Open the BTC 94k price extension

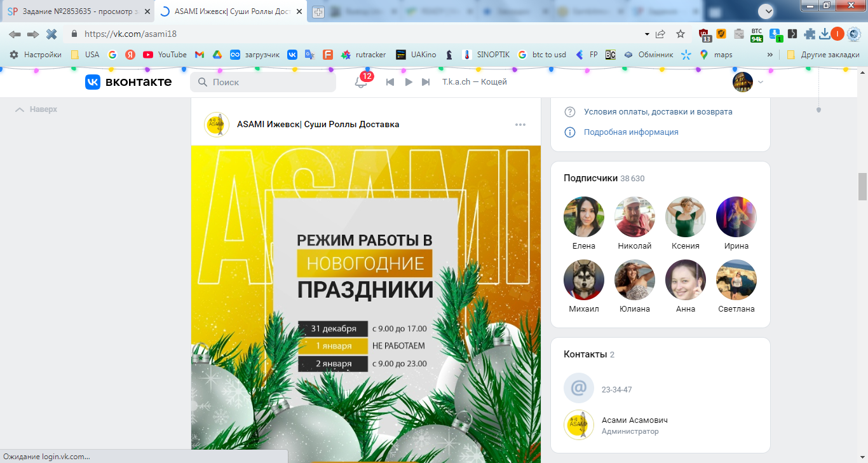pyautogui.click(x=757, y=34)
